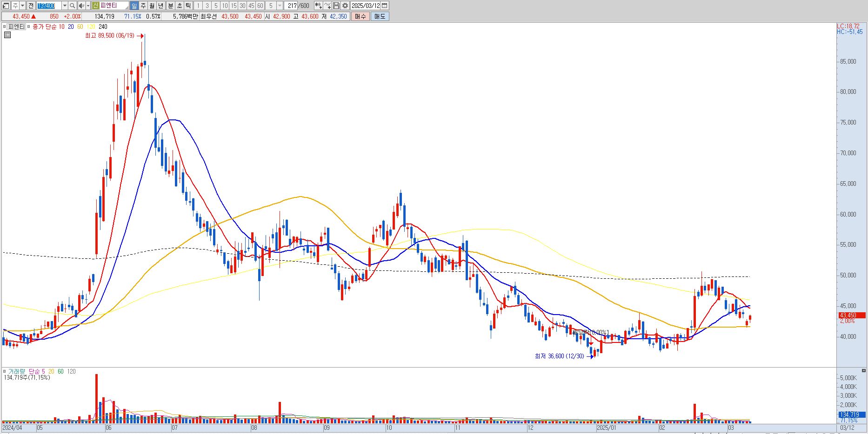Open chart settings gear icon
Screen dimensions: 868x434
(x=345, y=6)
